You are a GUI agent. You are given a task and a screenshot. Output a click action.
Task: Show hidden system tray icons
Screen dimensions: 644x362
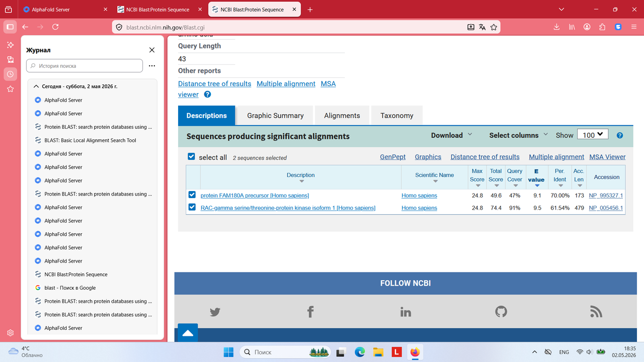pyautogui.click(x=534, y=352)
